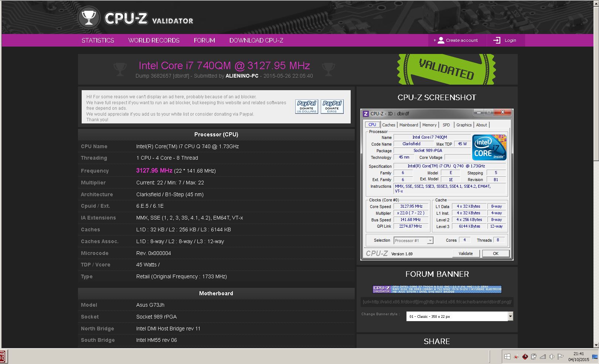Click the Motherboard section header

pyautogui.click(x=216, y=293)
